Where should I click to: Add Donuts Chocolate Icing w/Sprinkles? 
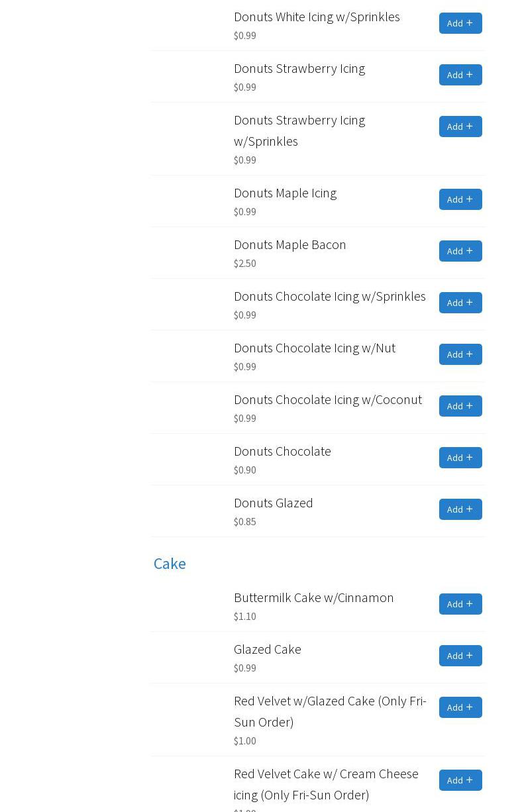pos(460,303)
